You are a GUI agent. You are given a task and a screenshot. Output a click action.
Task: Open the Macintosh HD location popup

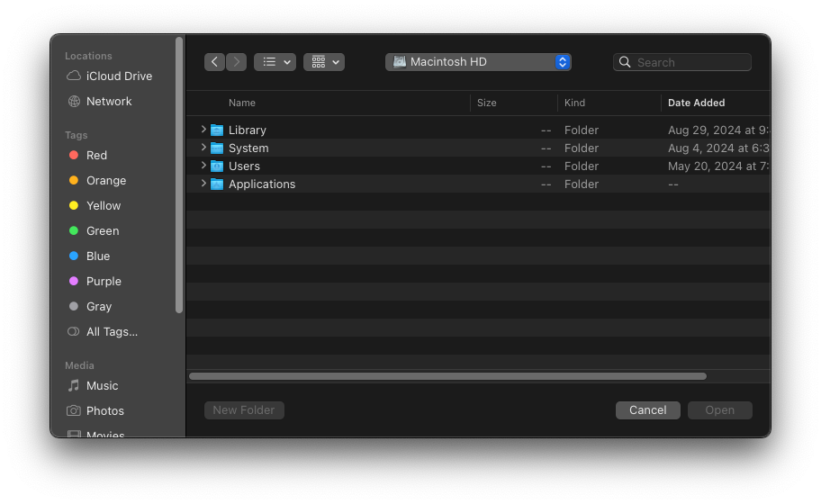(x=478, y=62)
